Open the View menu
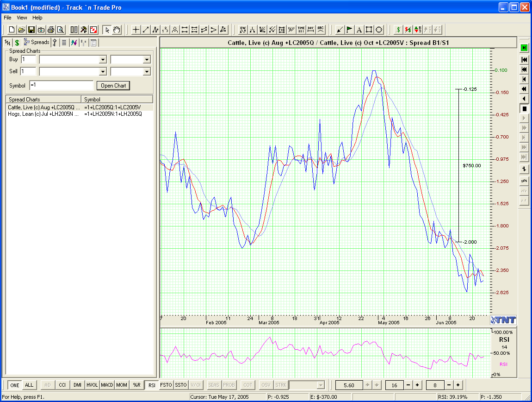Image resolution: width=532 pixels, height=402 pixels. tap(22, 18)
